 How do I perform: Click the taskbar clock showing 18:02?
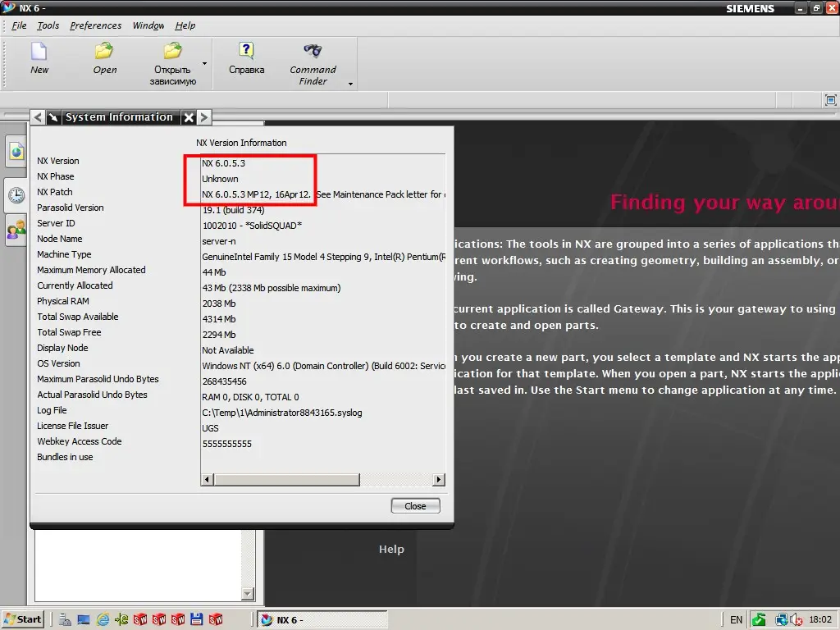coord(820,620)
